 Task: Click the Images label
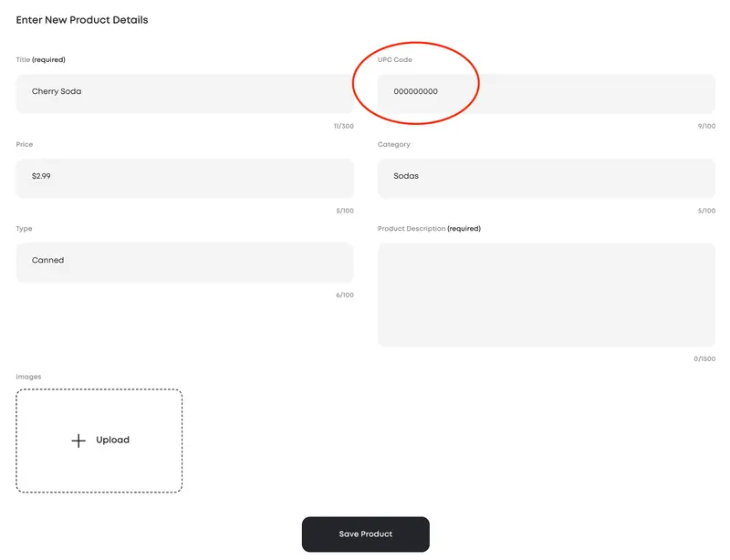coord(28,377)
